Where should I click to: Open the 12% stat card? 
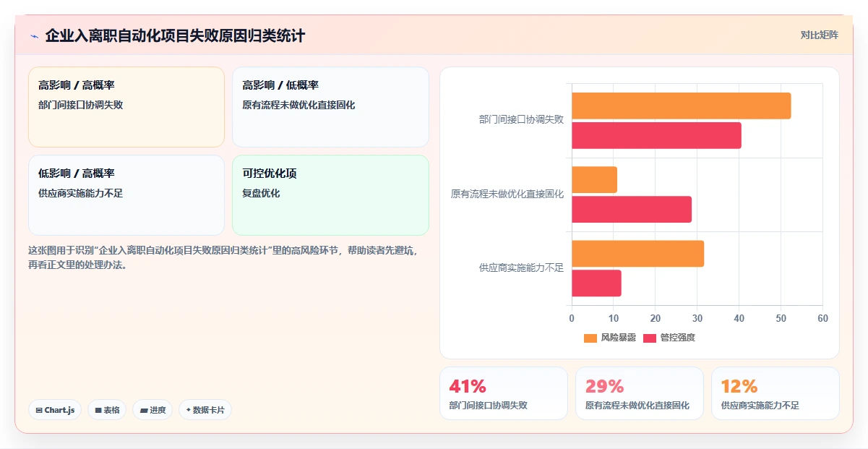775,393
